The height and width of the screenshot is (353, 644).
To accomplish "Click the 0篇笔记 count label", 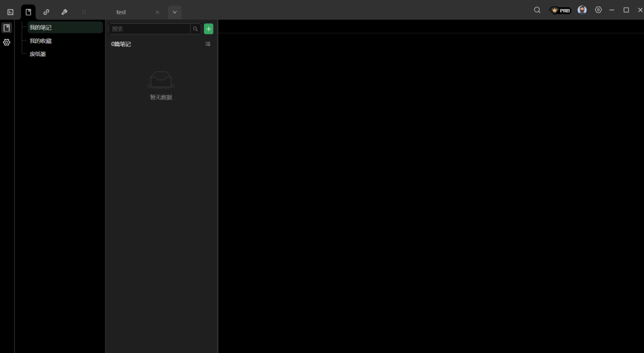I will point(121,44).
